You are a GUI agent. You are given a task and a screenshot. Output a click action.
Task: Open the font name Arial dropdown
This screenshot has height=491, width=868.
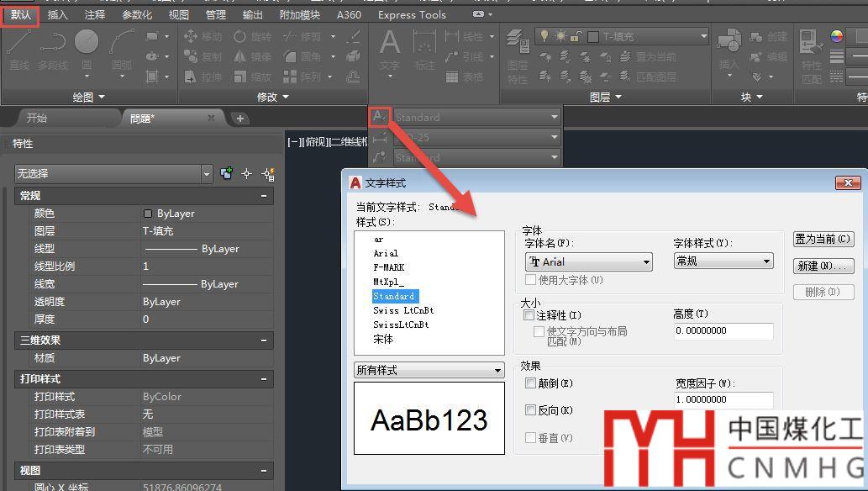point(588,262)
